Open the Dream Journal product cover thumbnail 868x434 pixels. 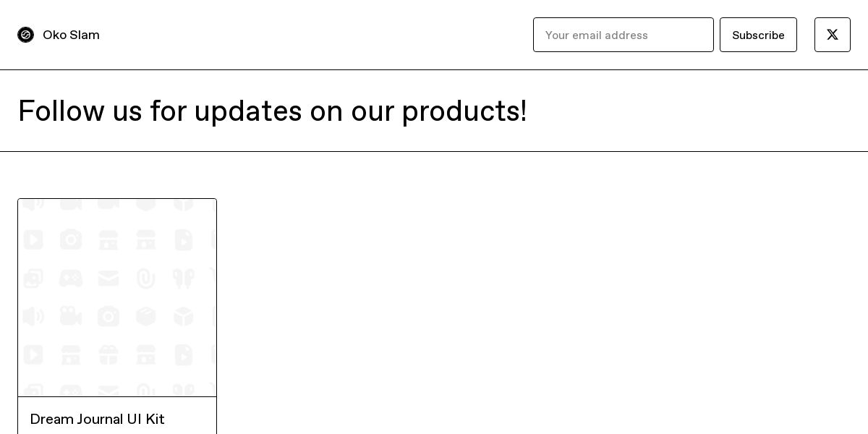pyautogui.click(x=117, y=297)
